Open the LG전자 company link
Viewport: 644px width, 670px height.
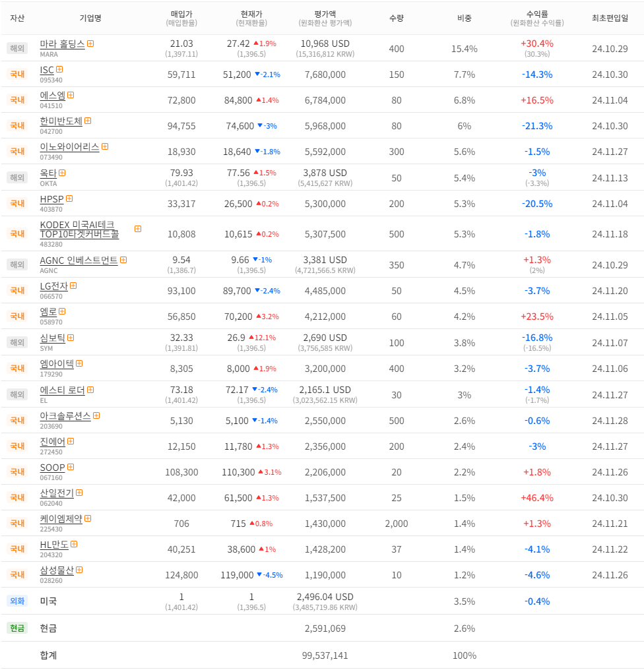coord(54,286)
